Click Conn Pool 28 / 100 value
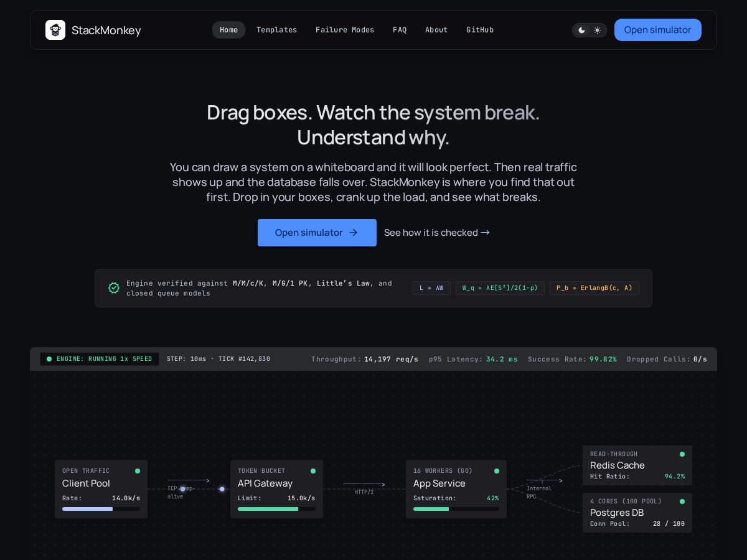 coord(669,524)
